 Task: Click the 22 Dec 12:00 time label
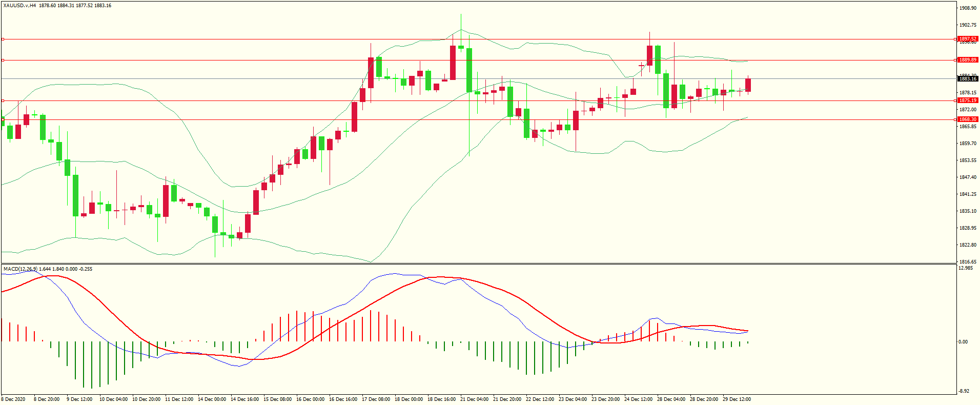pyautogui.click(x=540, y=399)
